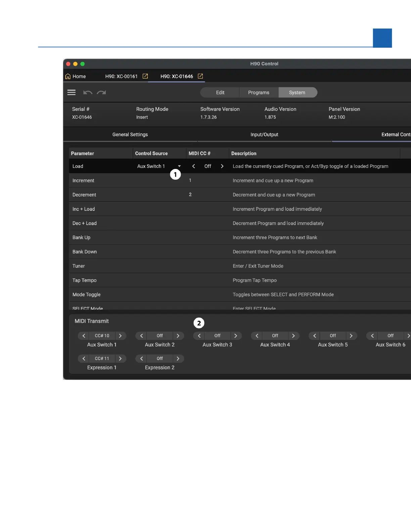Open the General Settings tab
Image resolution: width=411 pixels, height=532 pixels.
point(130,134)
